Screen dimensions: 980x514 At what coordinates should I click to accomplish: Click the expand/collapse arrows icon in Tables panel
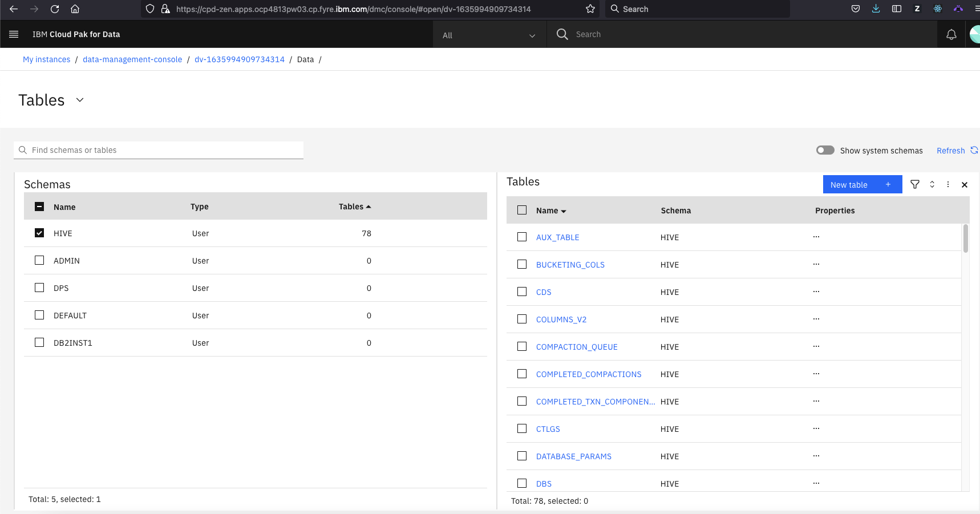click(x=932, y=184)
